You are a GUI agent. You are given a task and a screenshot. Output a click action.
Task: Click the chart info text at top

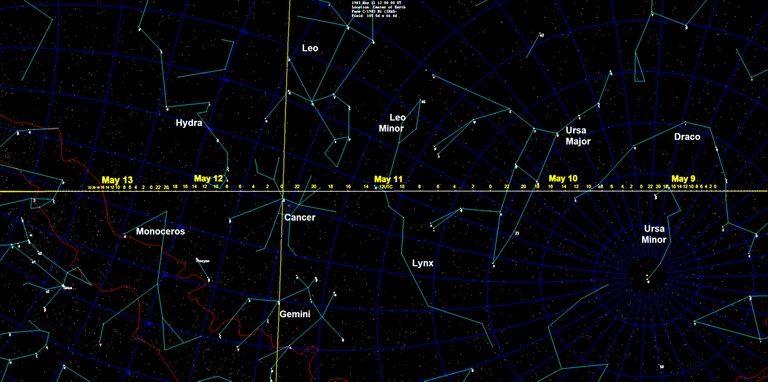374,9
